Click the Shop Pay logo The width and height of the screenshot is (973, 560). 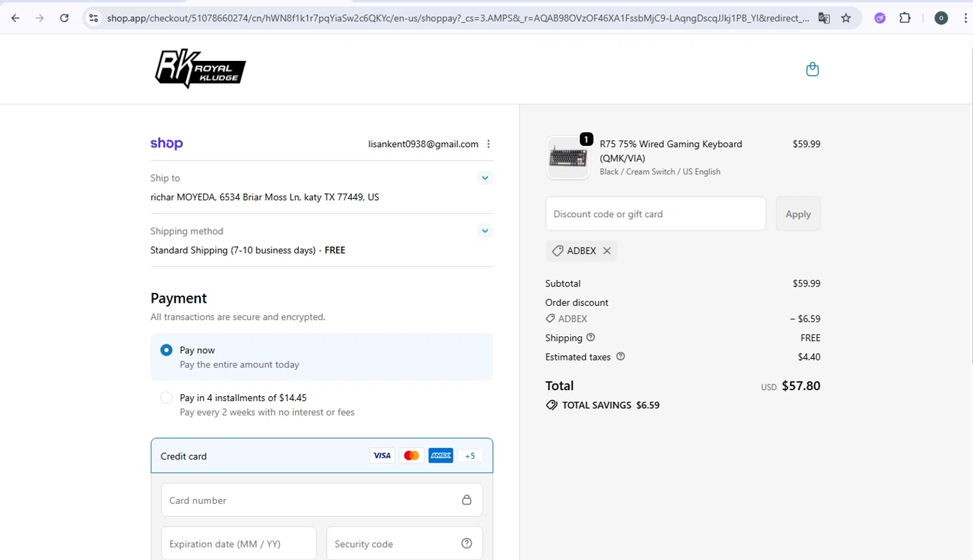(167, 144)
